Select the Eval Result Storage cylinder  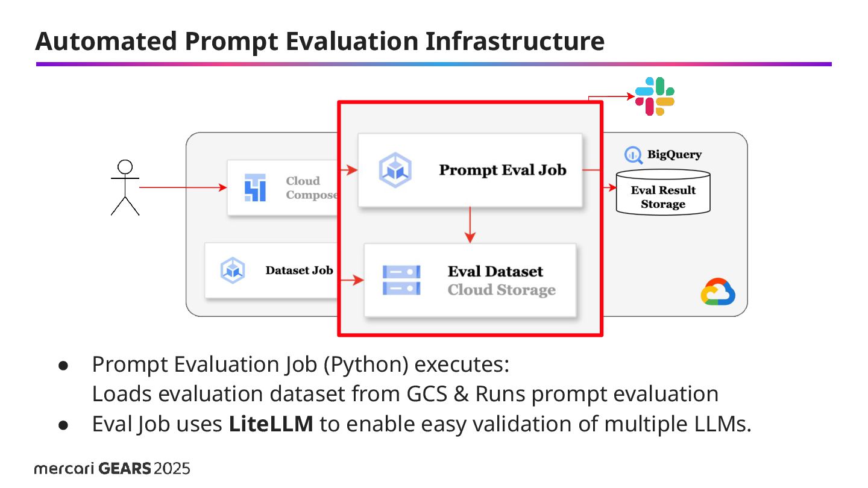tap(663, 193)
